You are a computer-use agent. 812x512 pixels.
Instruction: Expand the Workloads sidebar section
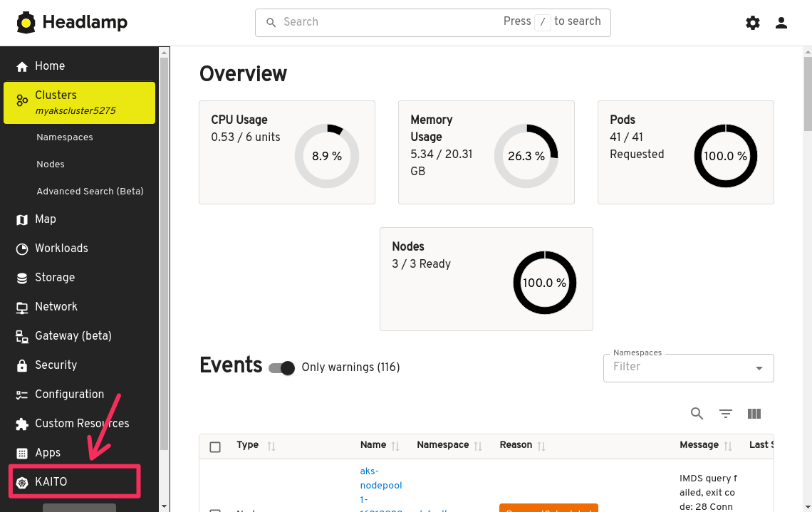coord(61,249)
